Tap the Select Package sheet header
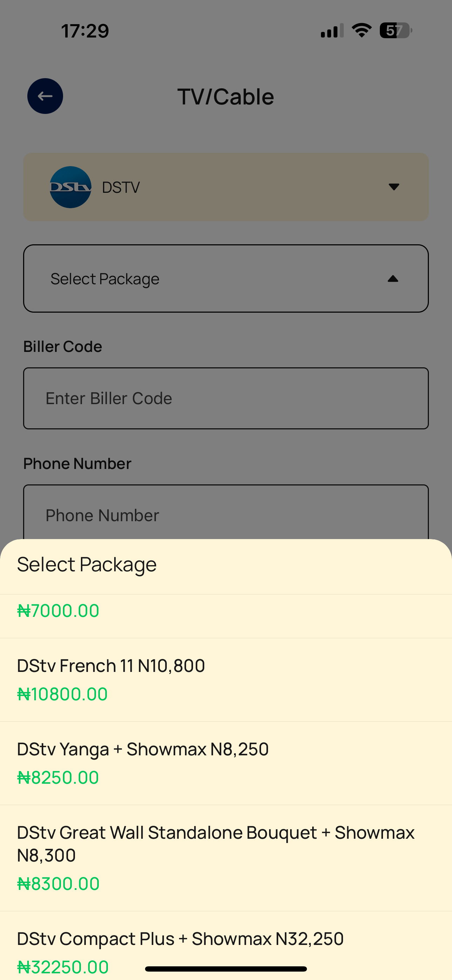The image size is (452, 980). pos(87,564)
